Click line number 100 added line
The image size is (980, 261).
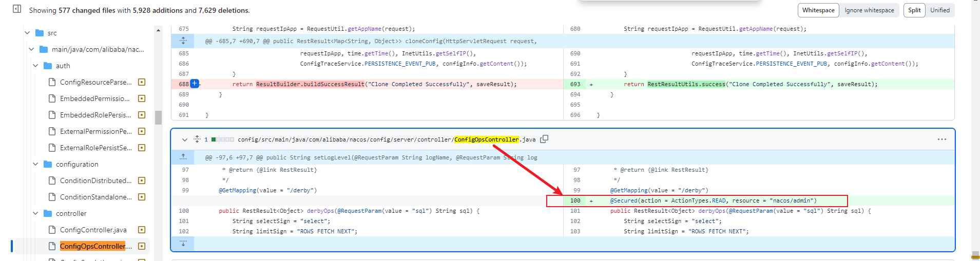[x=575, y=200]
